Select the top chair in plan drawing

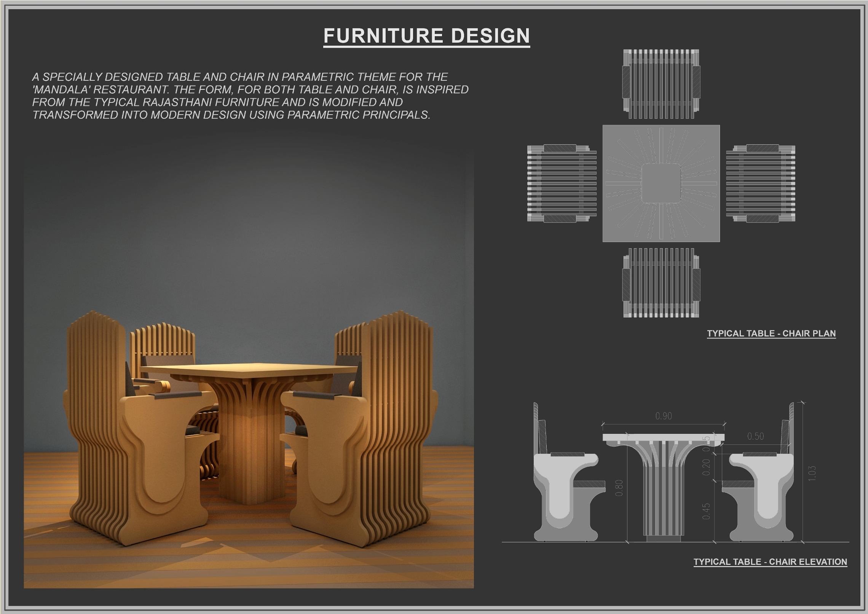[661, 84]
